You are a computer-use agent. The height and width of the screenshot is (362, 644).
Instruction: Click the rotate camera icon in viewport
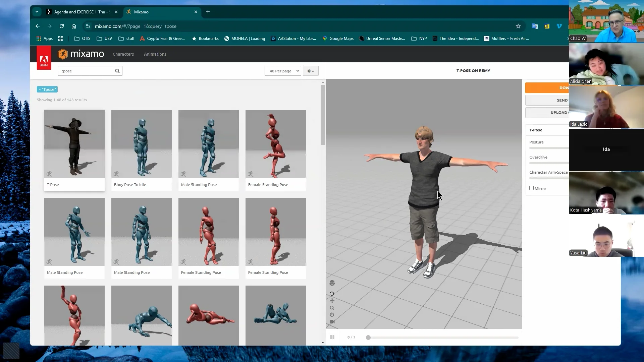point(332,294)
